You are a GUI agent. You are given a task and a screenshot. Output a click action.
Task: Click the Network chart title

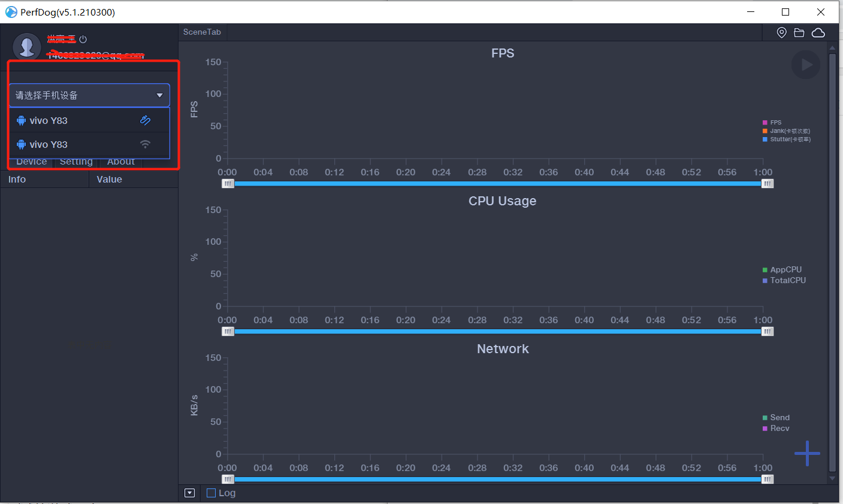tap(503, 349)
